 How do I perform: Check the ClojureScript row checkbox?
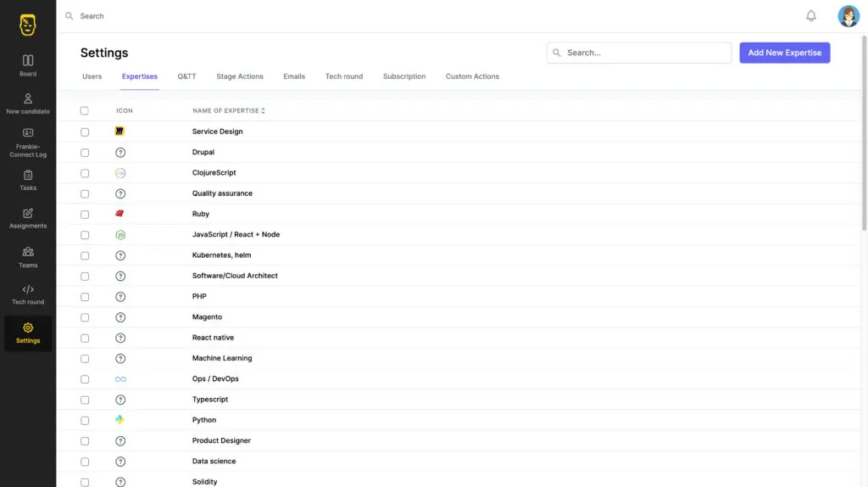click(x=85, y=173)
